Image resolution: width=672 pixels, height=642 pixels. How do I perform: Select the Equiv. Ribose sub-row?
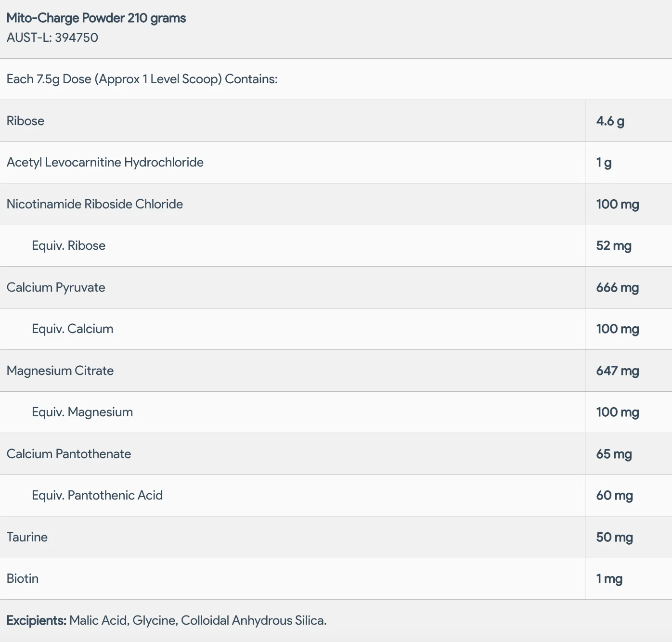click(x=336, y=246)
